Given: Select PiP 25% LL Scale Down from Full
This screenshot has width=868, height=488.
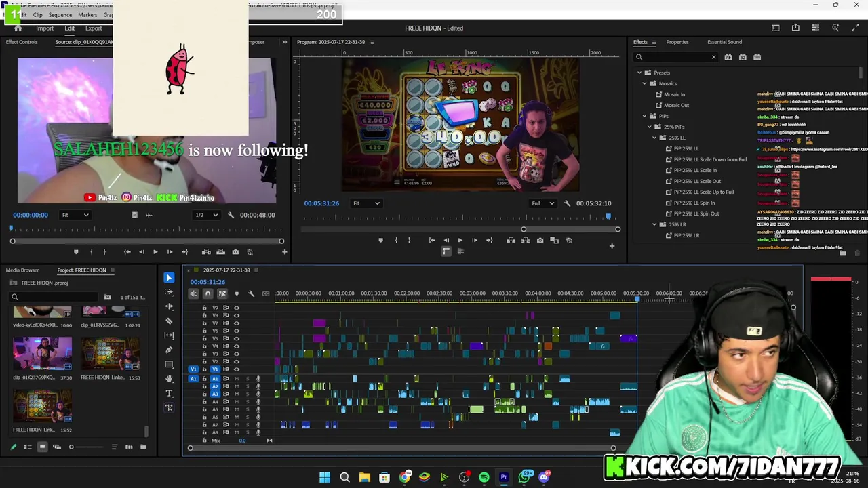Looking at the screenshot, I should (710, 159).
